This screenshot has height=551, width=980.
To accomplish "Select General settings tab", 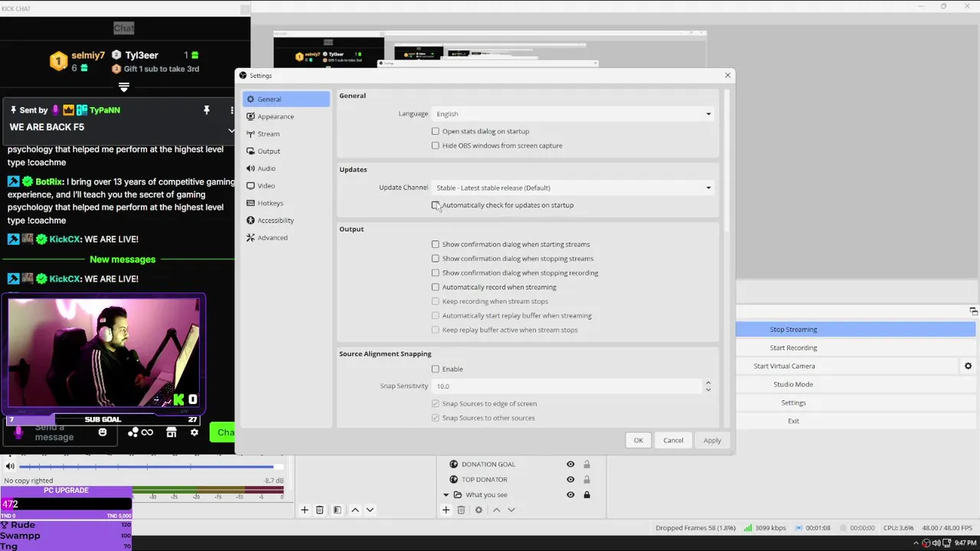I will point(286,99).
